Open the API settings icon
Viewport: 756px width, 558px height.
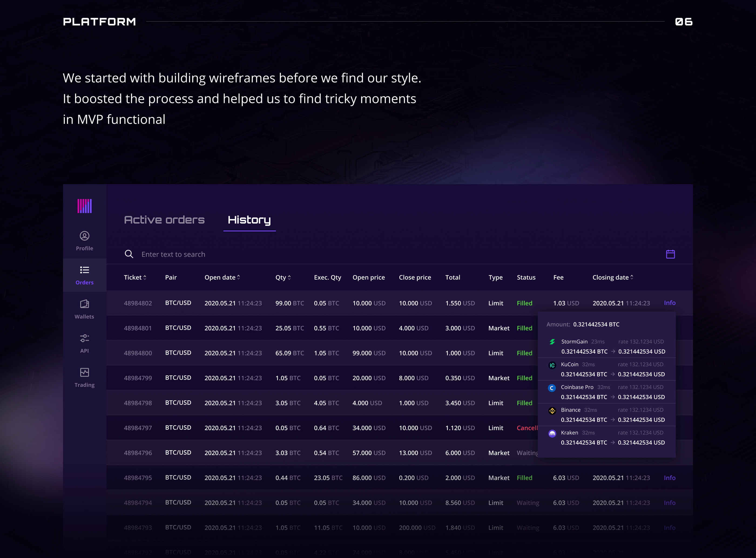pos(85,338)
